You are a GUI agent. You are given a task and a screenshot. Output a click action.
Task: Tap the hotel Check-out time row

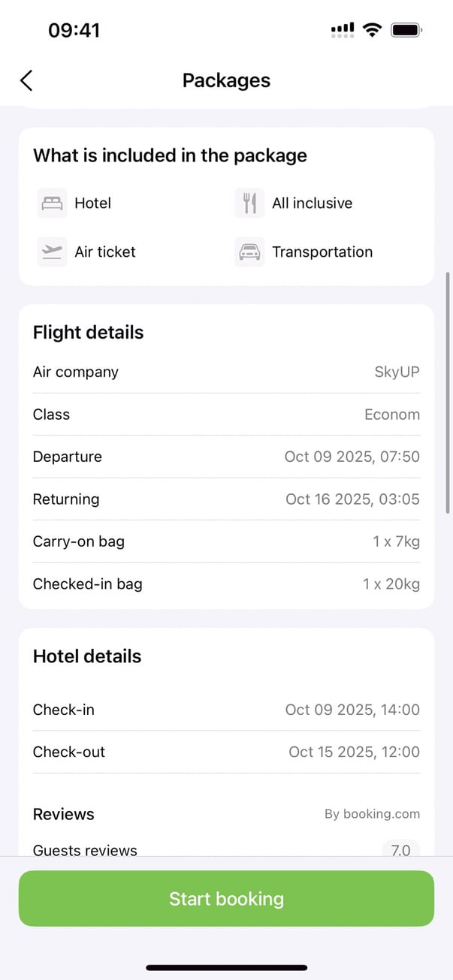[x=226, y=752]
